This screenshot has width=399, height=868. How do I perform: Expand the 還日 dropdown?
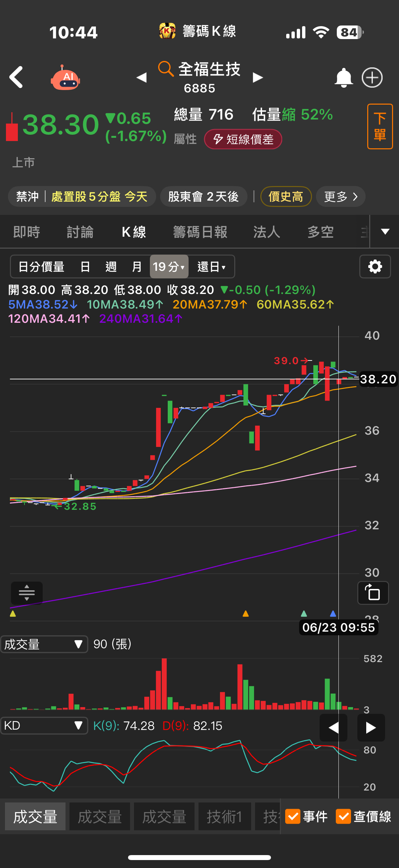pyautogui.click(x=211, y=266)
